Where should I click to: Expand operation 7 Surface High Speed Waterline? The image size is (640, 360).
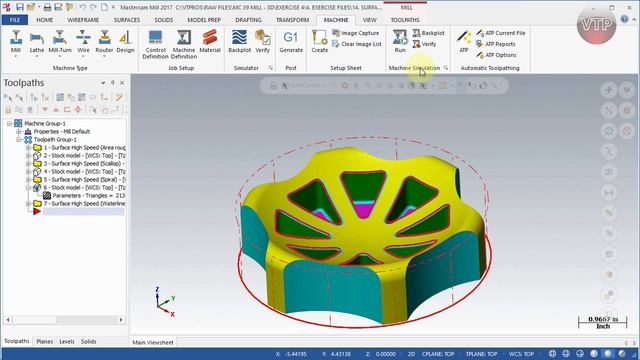pos(28,203)
